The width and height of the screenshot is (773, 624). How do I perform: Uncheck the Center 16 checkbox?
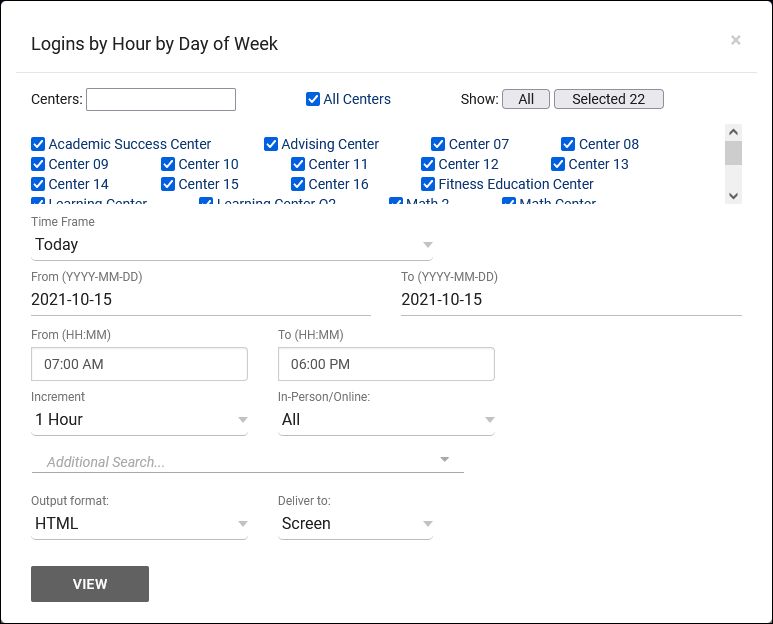298,184
